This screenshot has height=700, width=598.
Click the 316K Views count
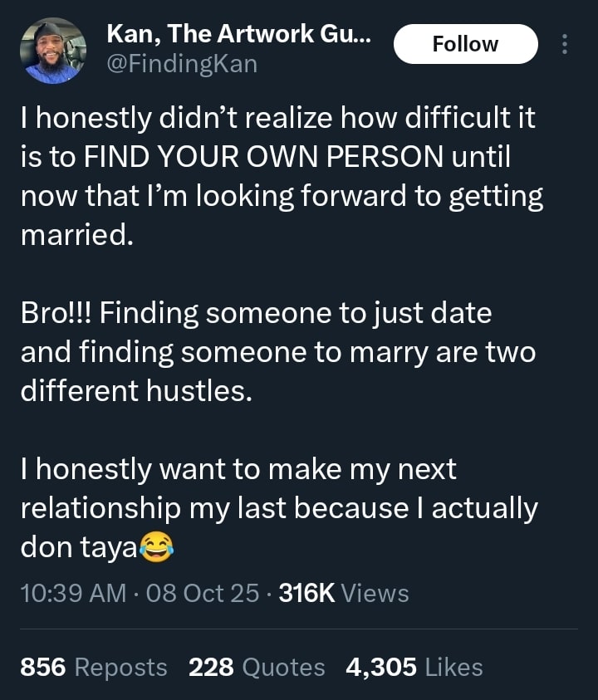pos(344,593)
